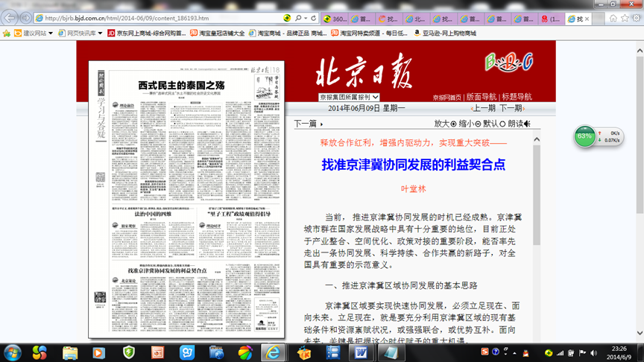Viewport: 644px width, 362px height.
Task: Click the BJD logo in header
Action: [x=508, y=63]
